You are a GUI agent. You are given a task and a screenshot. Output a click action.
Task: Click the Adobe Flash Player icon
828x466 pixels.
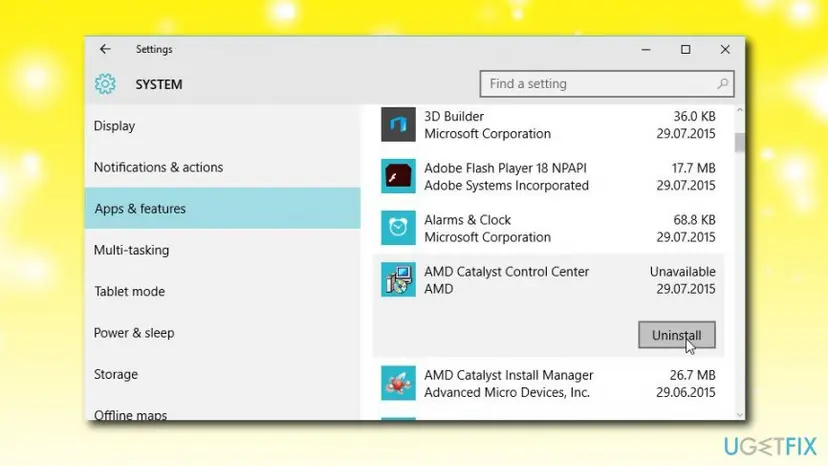398,176
